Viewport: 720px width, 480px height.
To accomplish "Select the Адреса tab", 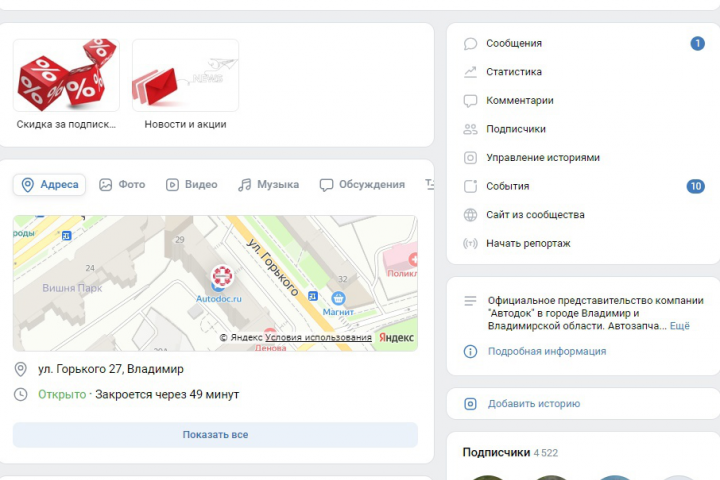I will (x=50, y=185).
